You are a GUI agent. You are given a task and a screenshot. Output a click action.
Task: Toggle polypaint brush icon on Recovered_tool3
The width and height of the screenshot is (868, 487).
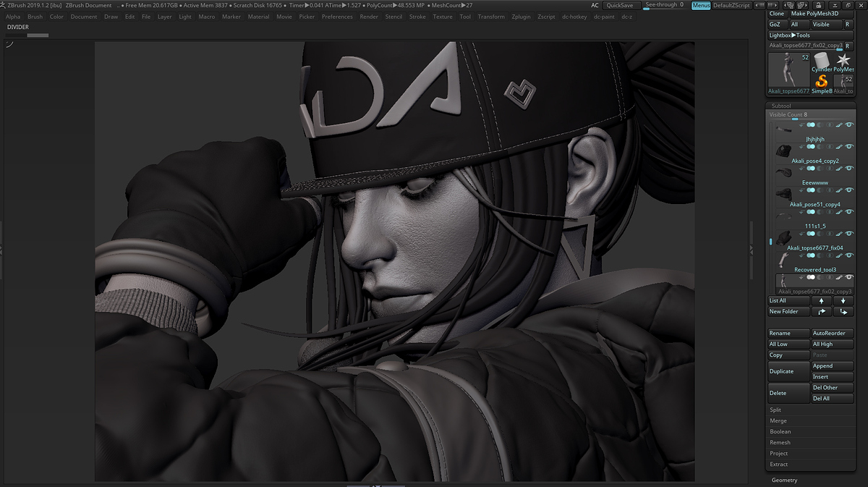(x=838, y=255)
